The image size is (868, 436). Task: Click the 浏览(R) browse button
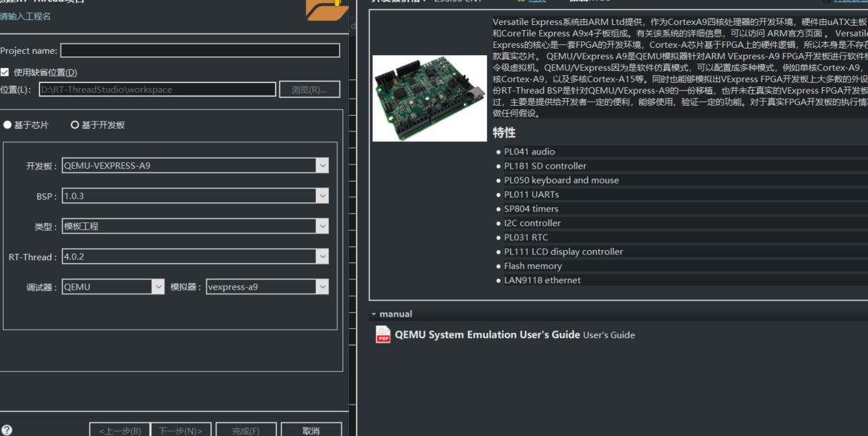pos(310,89)
